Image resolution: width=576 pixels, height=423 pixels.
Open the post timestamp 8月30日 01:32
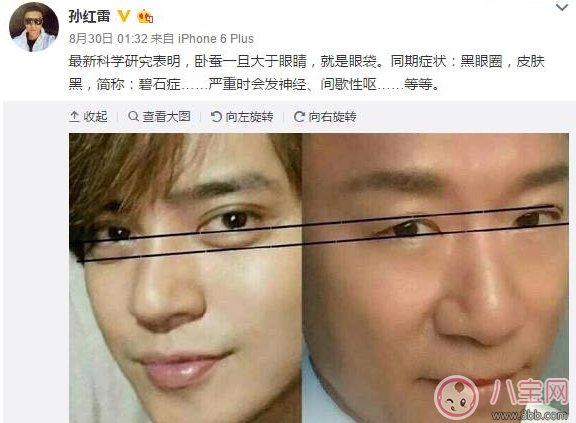pos(108,39)
